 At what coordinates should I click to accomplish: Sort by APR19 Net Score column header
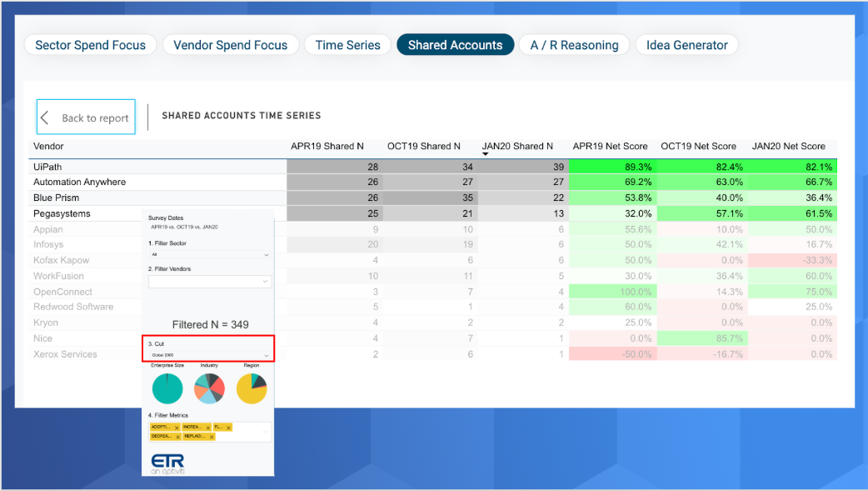pos(610,147)
